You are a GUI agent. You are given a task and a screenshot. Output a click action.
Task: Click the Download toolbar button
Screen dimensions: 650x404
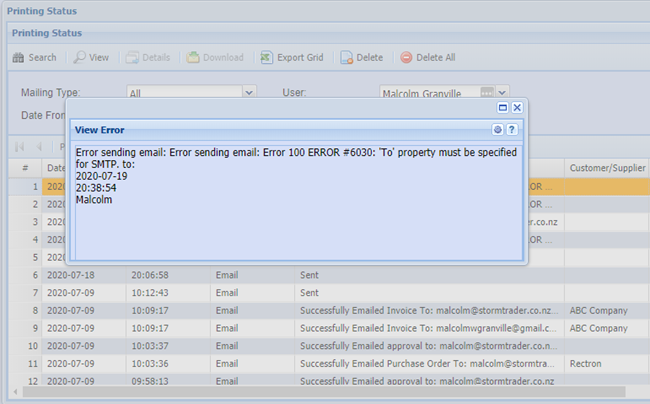pyautogui.click(x=215, y=57)
